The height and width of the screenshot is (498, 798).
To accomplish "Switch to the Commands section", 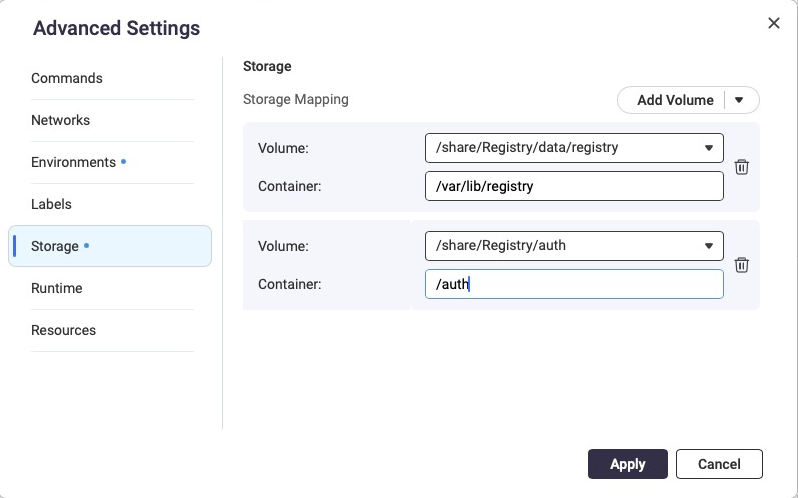I will click(x=67, y=78).
